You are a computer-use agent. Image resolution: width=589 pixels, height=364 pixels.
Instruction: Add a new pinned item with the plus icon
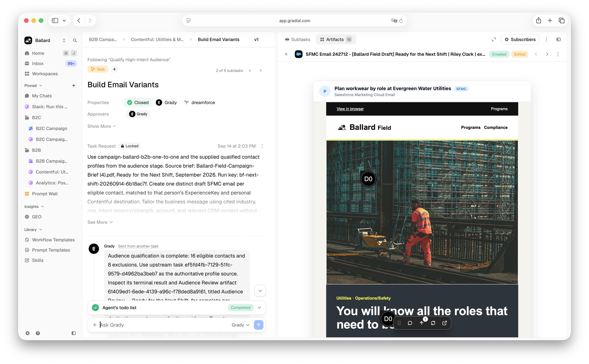74,85
